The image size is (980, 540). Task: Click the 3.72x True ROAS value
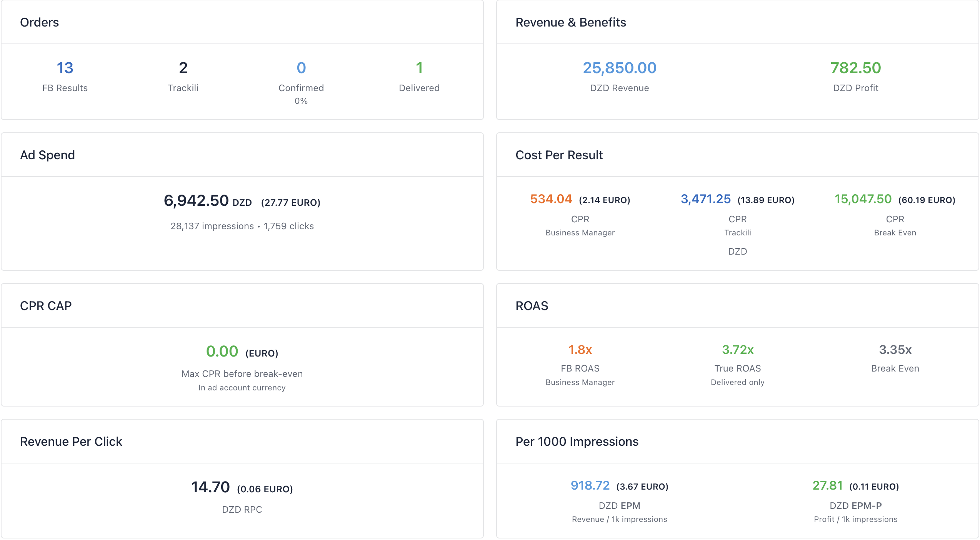[737, 350]
